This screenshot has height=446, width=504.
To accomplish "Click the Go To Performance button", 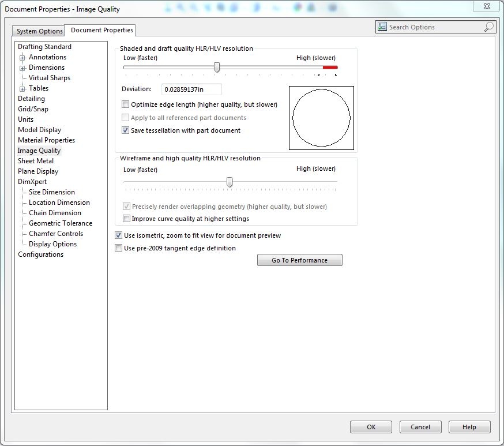I will 299,260.
